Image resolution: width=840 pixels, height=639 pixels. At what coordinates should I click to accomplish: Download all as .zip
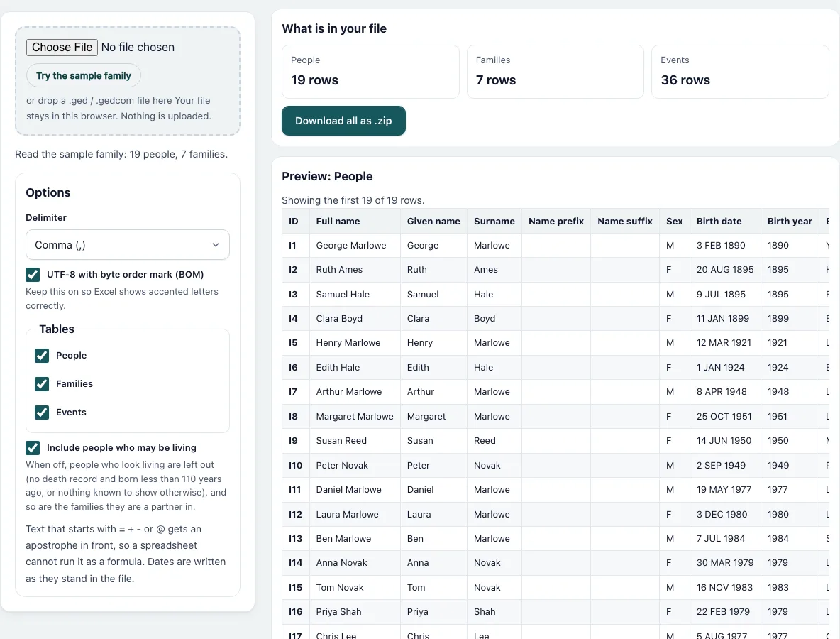(343, 121)
